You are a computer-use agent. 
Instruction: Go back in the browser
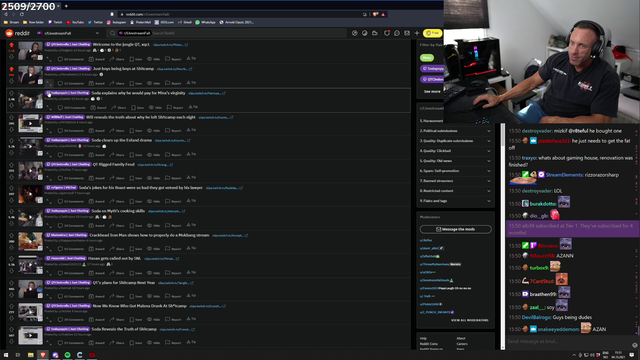(x=6, y=14)
